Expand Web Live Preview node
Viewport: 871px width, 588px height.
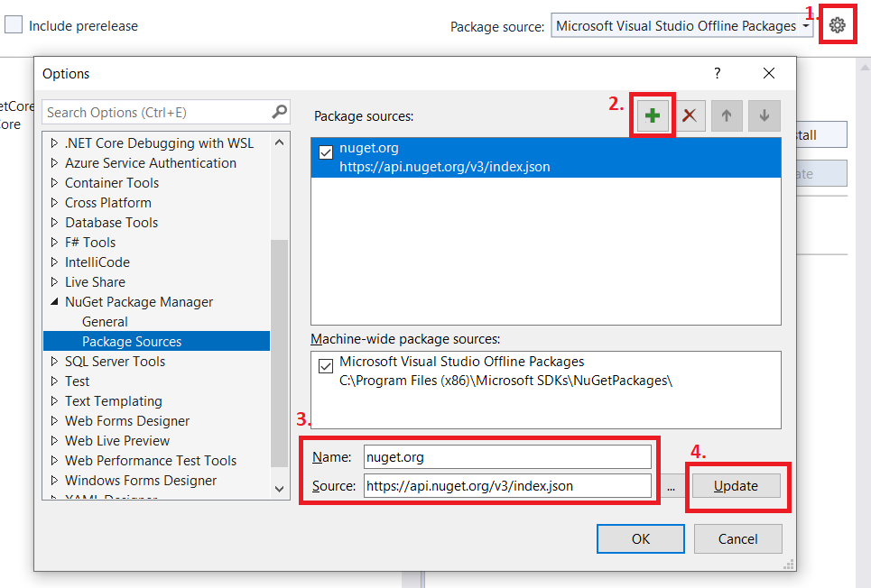pyautogui.click(x=54, y=440)
